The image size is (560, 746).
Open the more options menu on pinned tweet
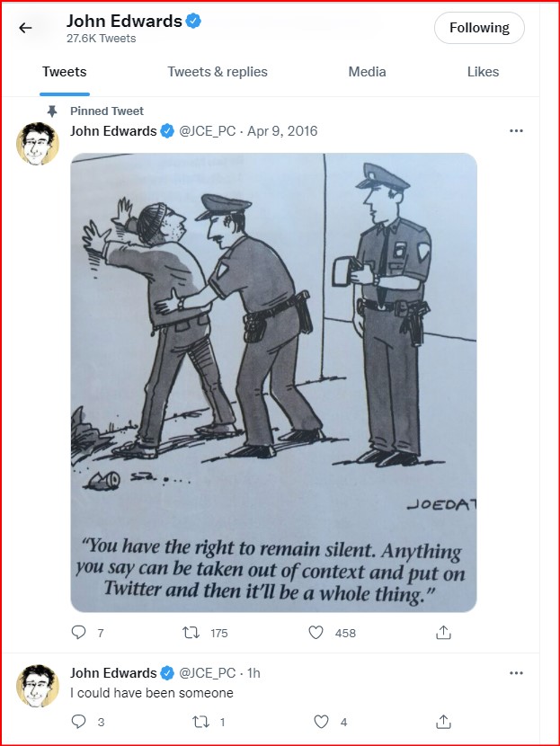tap(516, 131)
